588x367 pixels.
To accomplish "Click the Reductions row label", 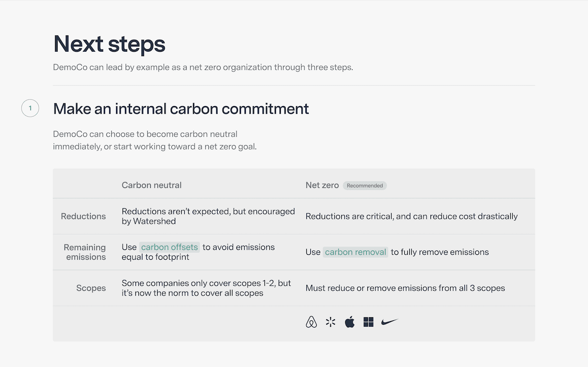I will [83, 216].
